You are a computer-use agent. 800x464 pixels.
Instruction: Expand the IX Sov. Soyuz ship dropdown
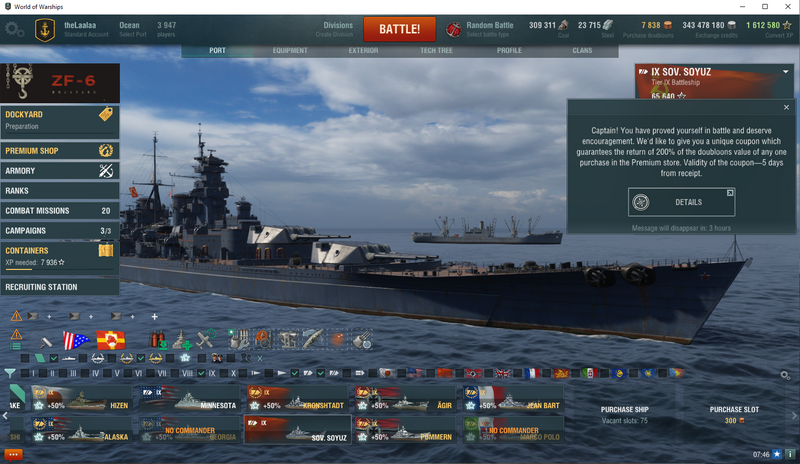pos(786,72)
